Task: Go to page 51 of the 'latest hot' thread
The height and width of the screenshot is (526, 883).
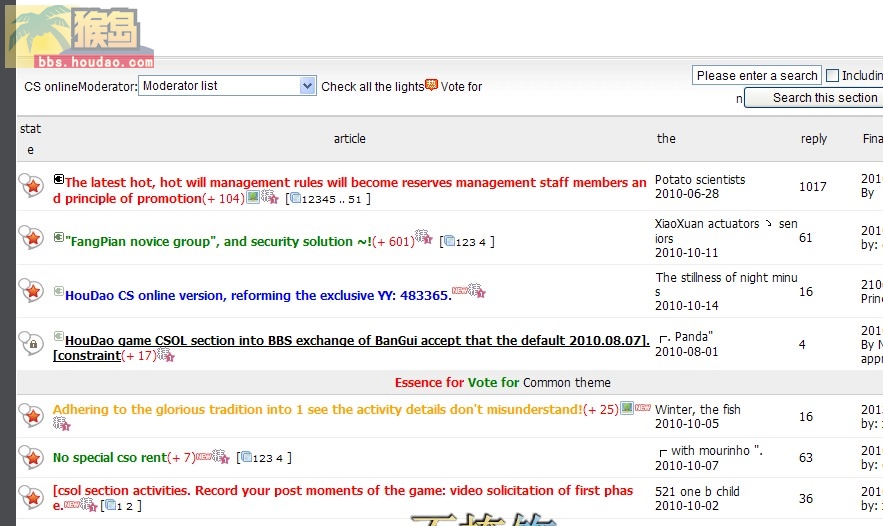Action: pyautogui.click(x=354, y=199)
